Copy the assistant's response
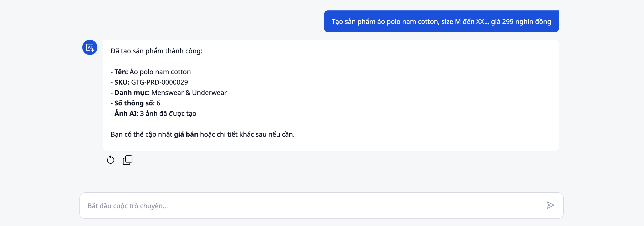The image size is (644, 226). click(x=127, y=160)
